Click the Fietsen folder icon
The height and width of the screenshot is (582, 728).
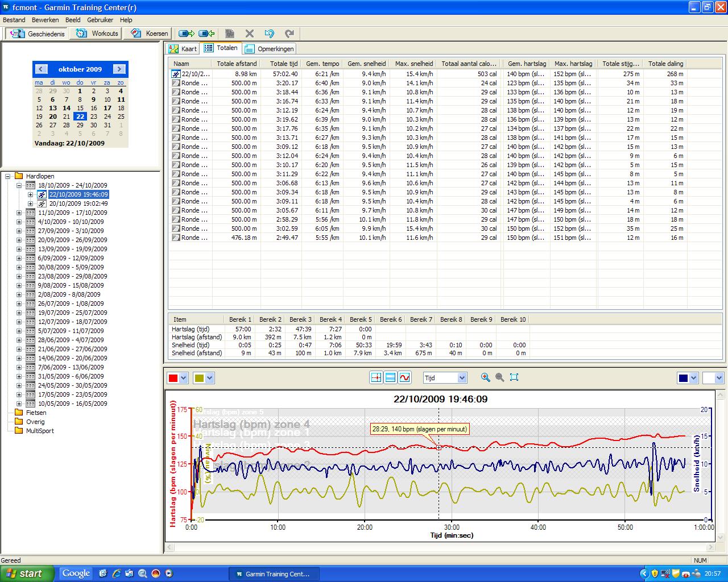click(19, 413)
